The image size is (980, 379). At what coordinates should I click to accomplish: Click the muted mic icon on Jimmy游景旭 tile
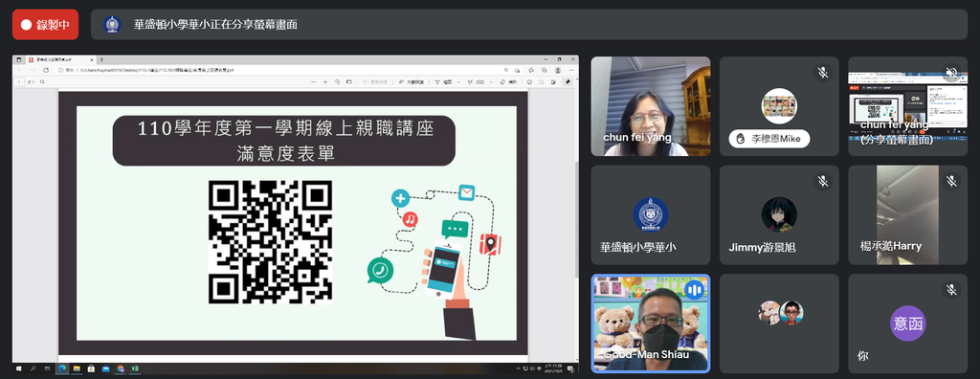823,182
